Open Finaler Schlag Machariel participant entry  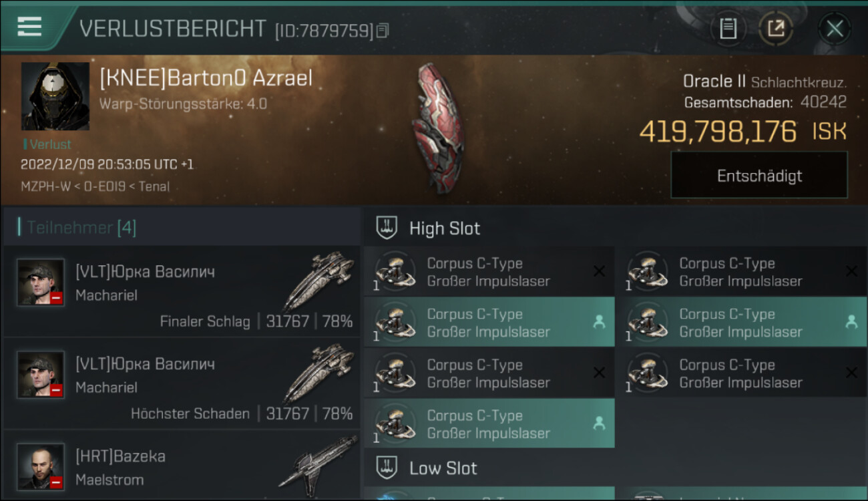tap(182, 291)
